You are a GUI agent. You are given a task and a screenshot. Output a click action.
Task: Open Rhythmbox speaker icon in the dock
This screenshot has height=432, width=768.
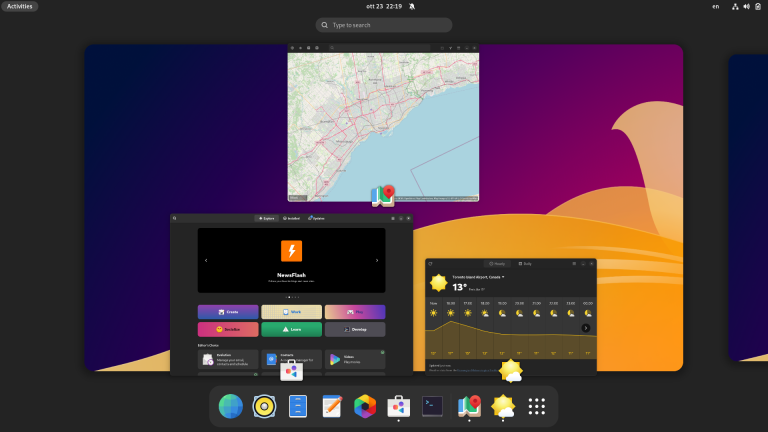click(x=264, y=406)
